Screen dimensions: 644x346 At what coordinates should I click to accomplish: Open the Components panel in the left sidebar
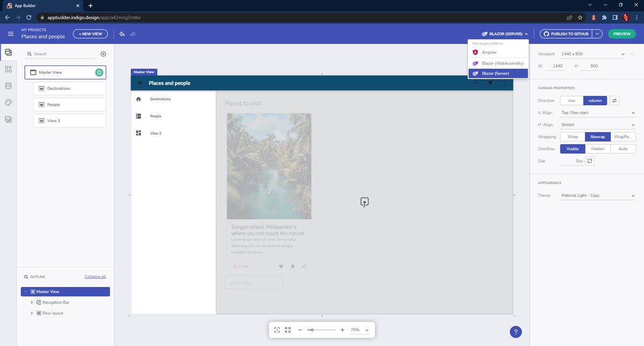tap(8, 69)
